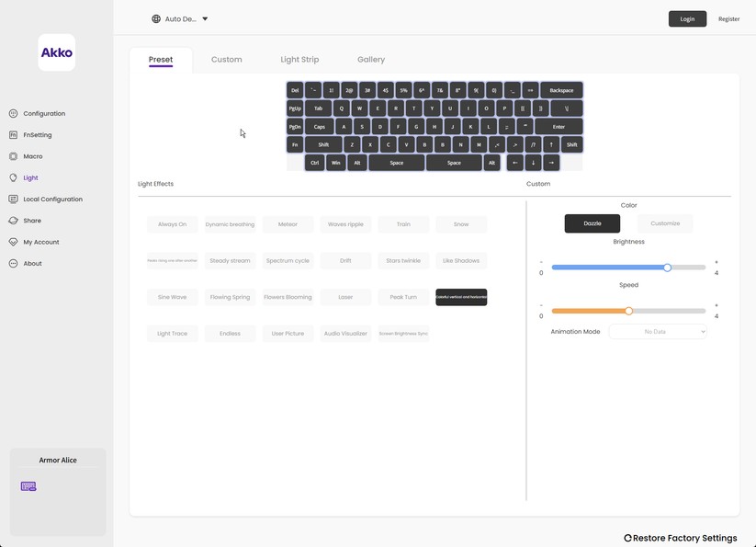The height and width of the screenshot is (547, 756).
Task: Click the FnSetting icon in the sidebar
Action: click(x=13, y=134)
